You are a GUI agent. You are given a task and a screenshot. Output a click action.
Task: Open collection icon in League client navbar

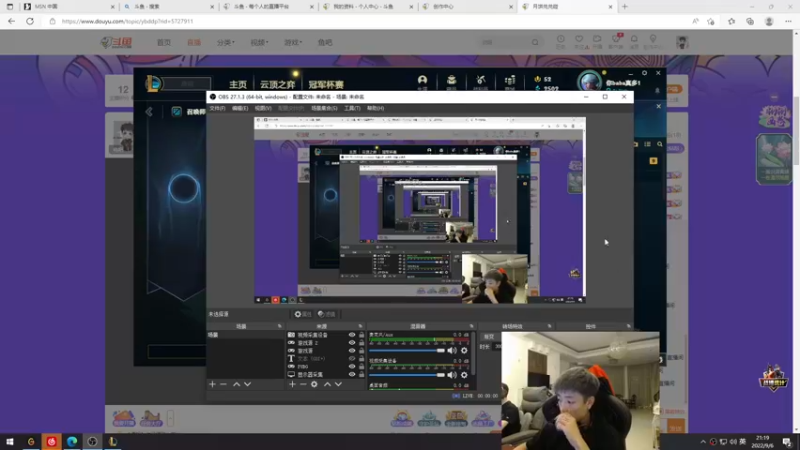[x=452, y=81]
